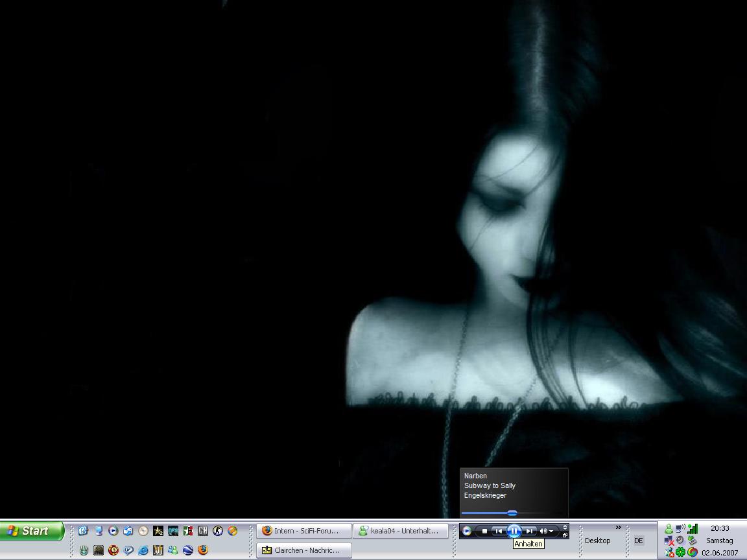Launch Internet Explorer from Quick Launch
This screenshot has height=560, width=747.
(143, 550)
